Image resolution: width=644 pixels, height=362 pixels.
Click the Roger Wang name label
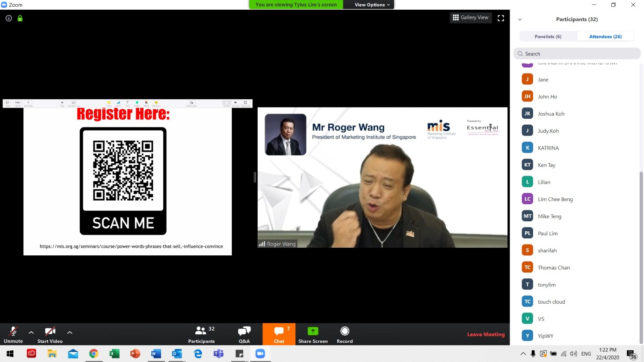[278, 244]
